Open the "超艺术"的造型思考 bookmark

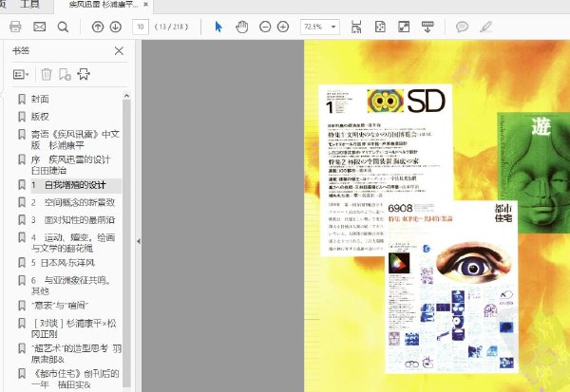click(x=76, y=354)
